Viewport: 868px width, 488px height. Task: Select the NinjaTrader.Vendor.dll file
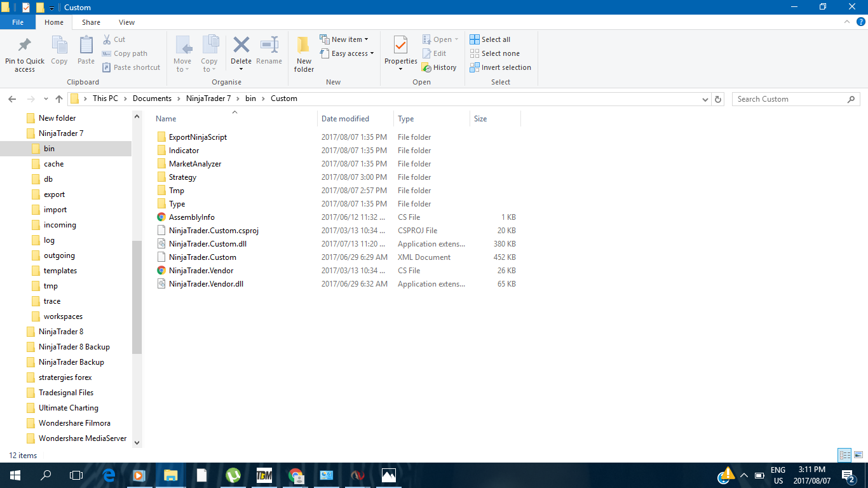206,284
